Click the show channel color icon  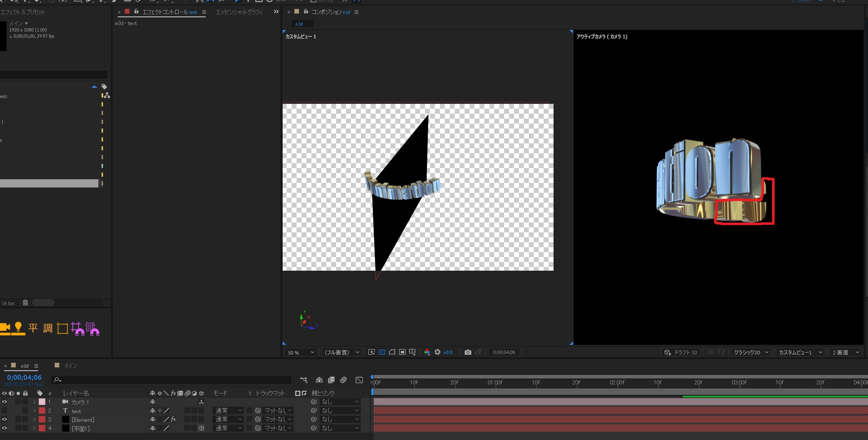[427, 352]
